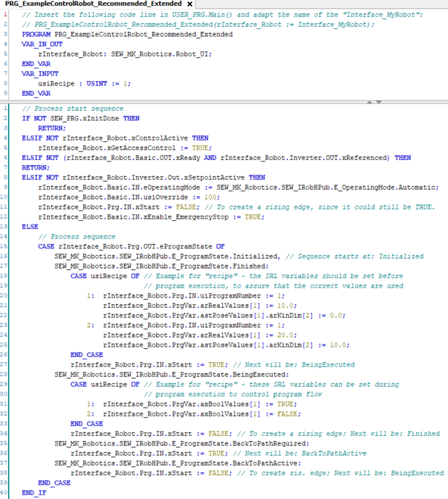The width and height of the screenshot is (448, 499).
Task: Close the PRG_ExampleControlRobot_Recommended_Extended editor tab
Action: coord(190,4)
